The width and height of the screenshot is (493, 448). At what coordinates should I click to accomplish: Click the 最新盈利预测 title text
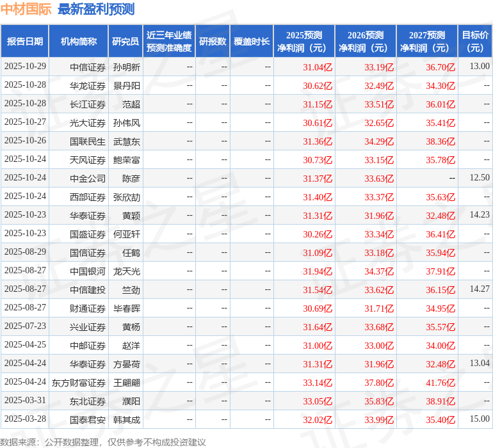coord(95,9)
